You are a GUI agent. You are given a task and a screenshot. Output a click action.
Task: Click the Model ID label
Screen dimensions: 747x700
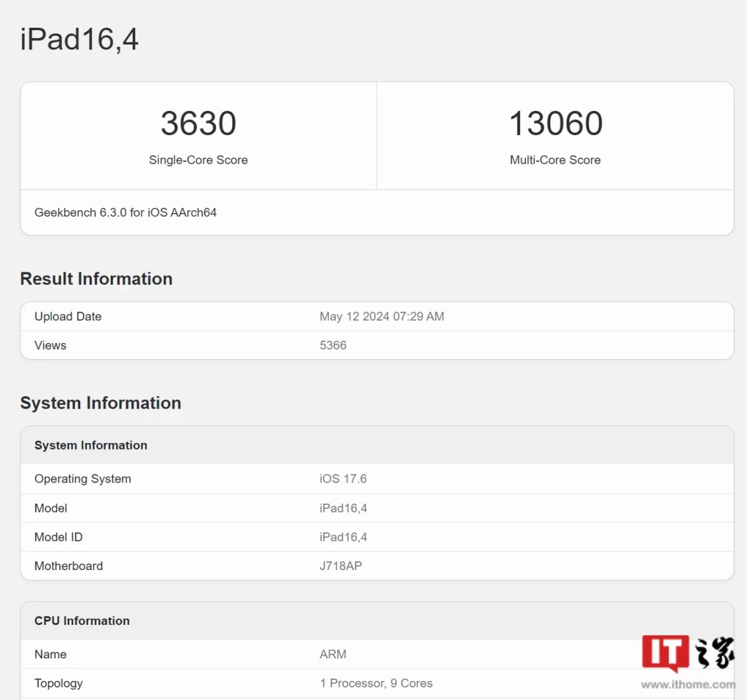click(58, 537)
